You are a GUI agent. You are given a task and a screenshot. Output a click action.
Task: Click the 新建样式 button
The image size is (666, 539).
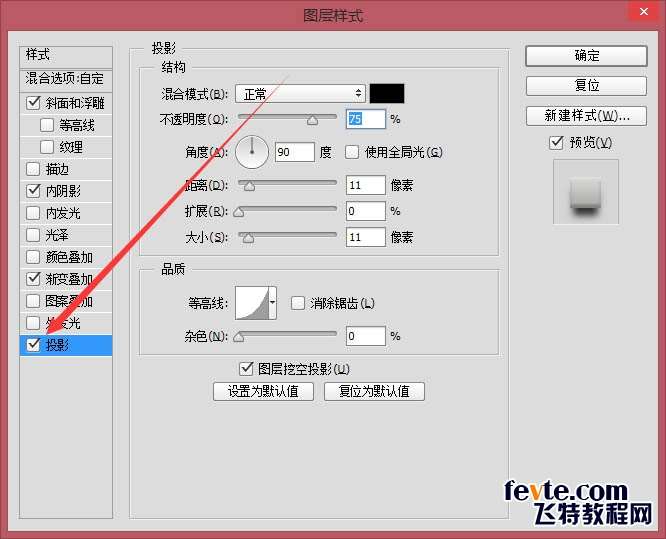586,116
